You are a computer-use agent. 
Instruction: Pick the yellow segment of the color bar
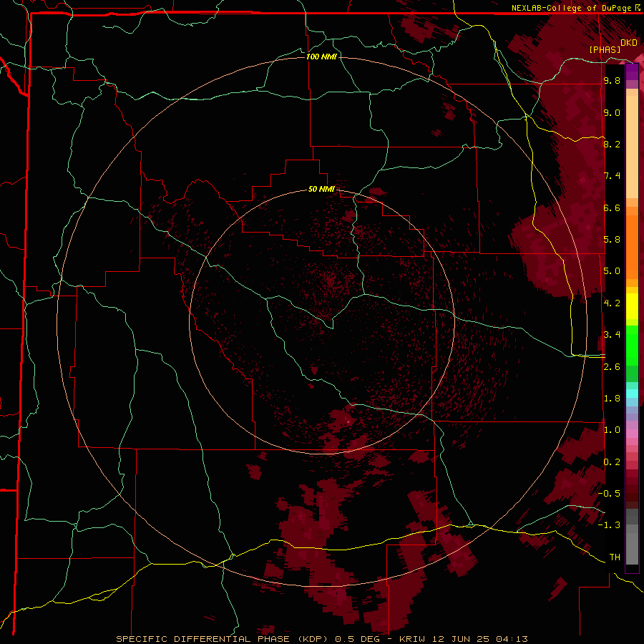632,306
